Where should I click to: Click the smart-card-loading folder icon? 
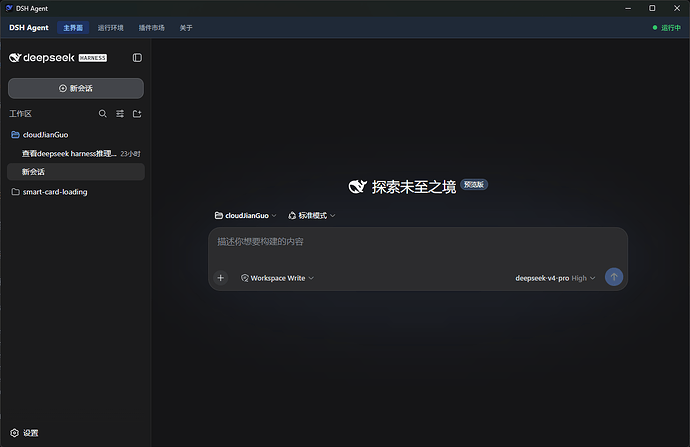[15, 192]
